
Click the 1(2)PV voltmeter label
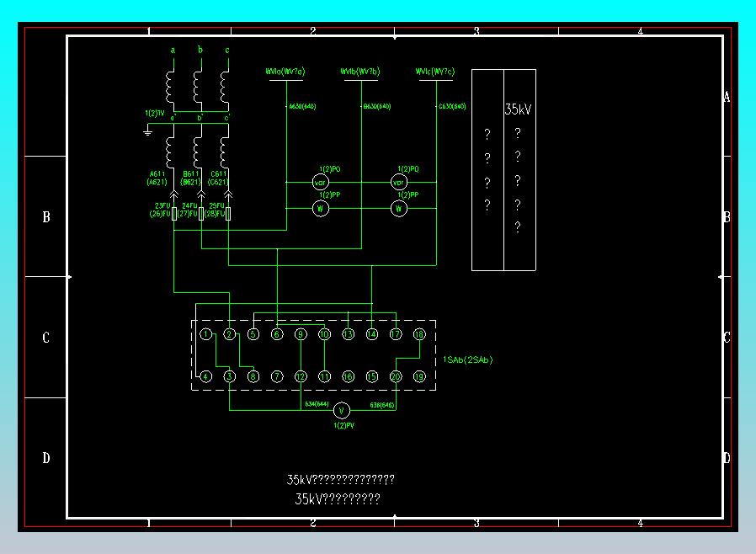[x=343, y=425]
